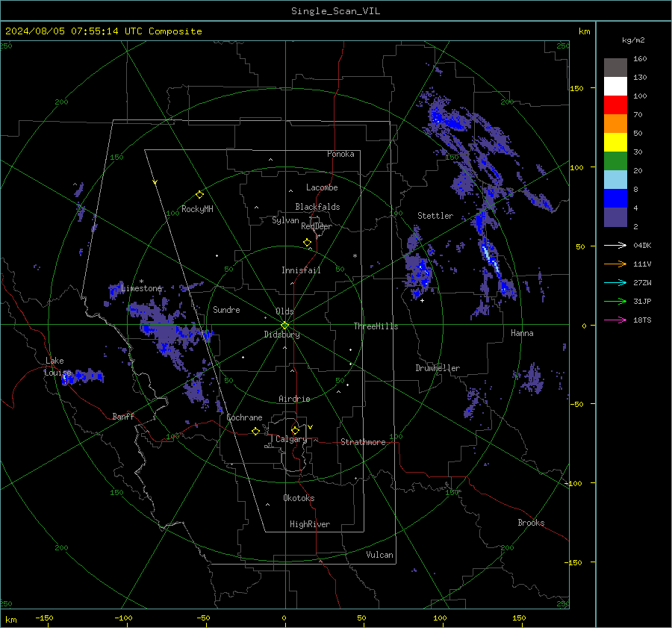The width and height of the screenshot is (672, 628).
Task: Click the green 31JP arrow icon
Action: (615, 302)
